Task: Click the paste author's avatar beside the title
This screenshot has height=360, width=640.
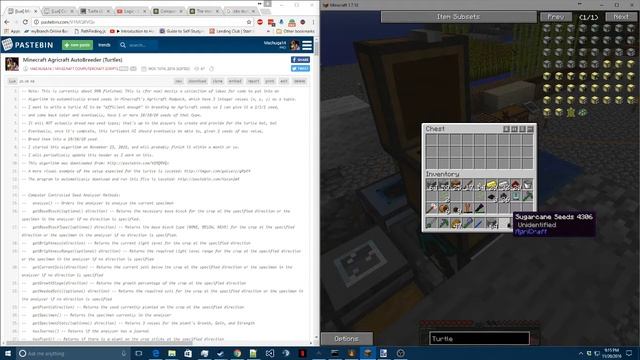Action: (x=12, y=64)
